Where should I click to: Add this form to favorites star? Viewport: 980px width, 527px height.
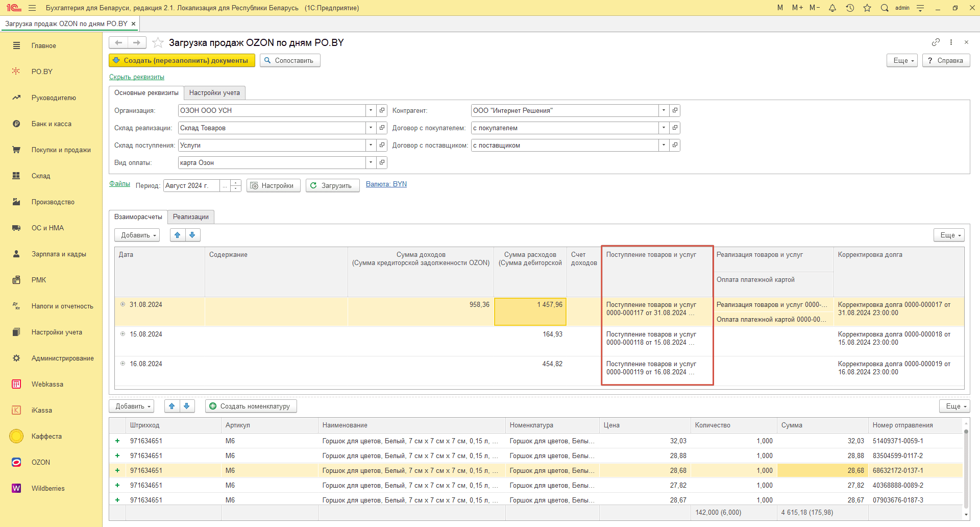[158, 42]
